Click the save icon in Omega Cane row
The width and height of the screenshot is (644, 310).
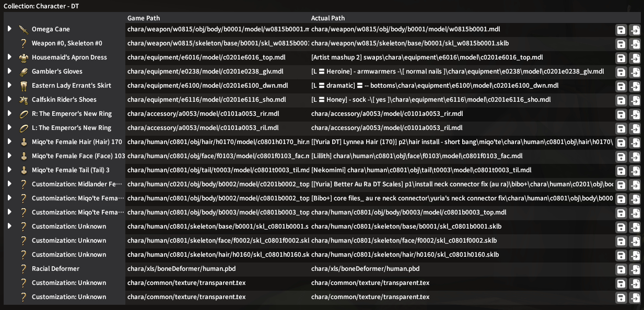[x=620, y=30]
